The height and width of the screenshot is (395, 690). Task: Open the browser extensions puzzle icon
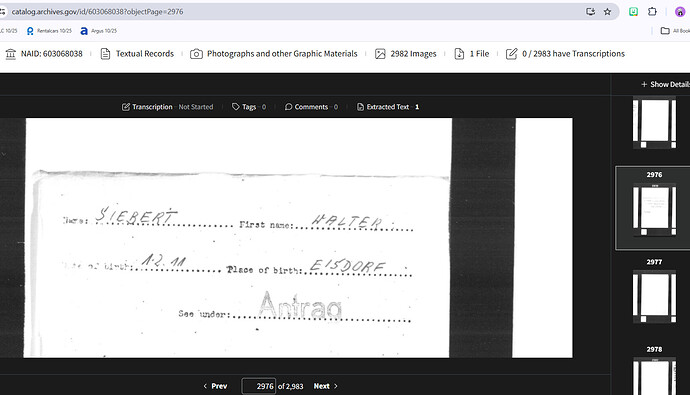pos(652,12)
